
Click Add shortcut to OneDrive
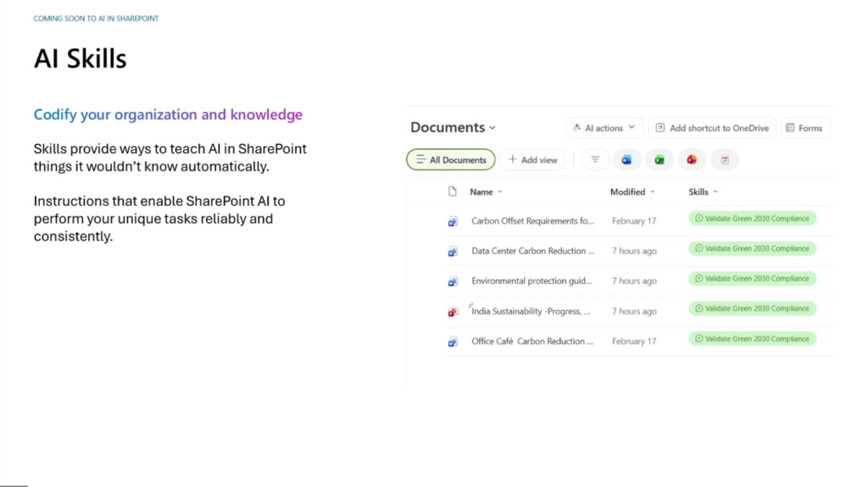(x=711, y=128)
